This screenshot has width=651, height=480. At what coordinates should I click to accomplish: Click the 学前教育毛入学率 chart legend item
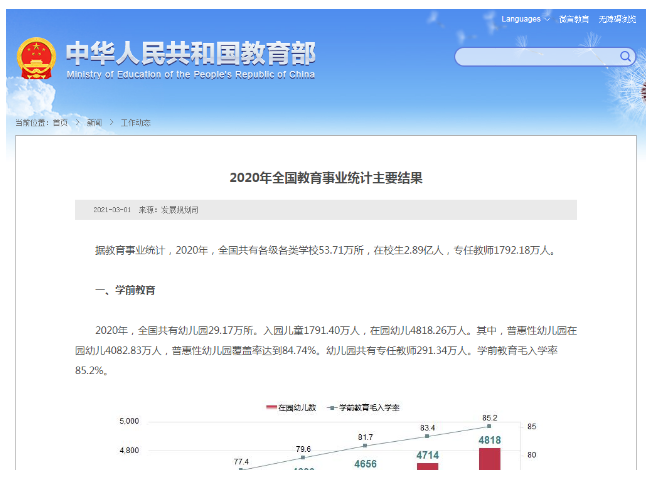coord(363,407)
